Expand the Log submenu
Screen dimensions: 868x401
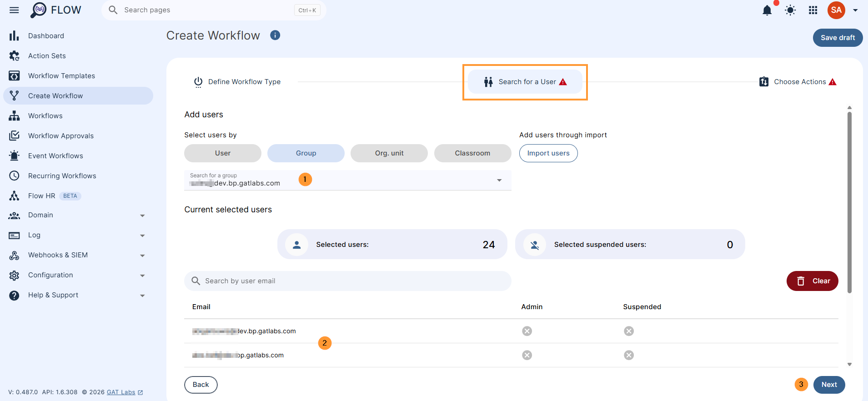(142, 236)
